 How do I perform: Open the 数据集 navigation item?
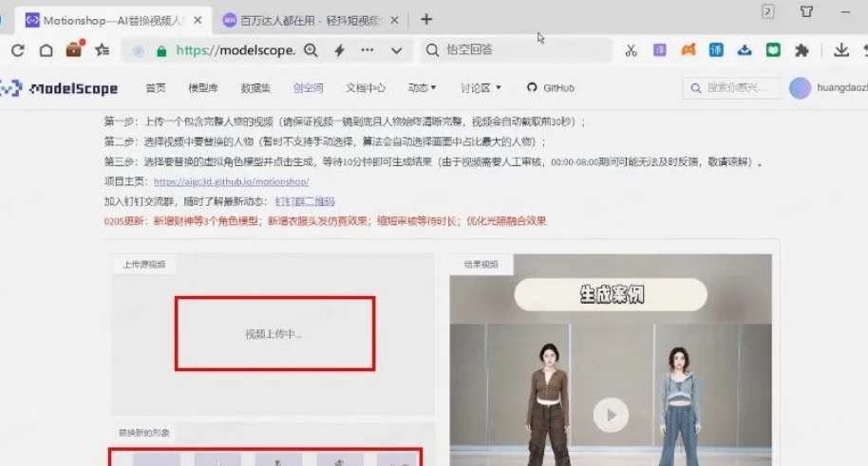255,88
